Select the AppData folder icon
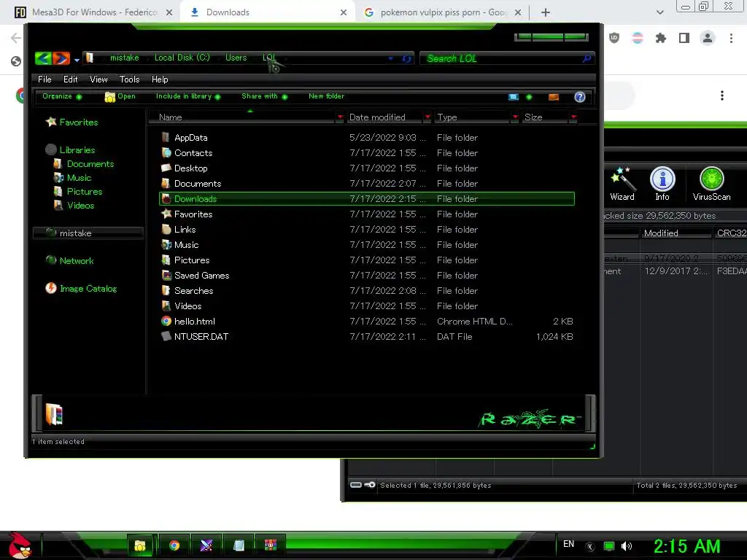This screenshot has width=747, height=560. point(166,138)
